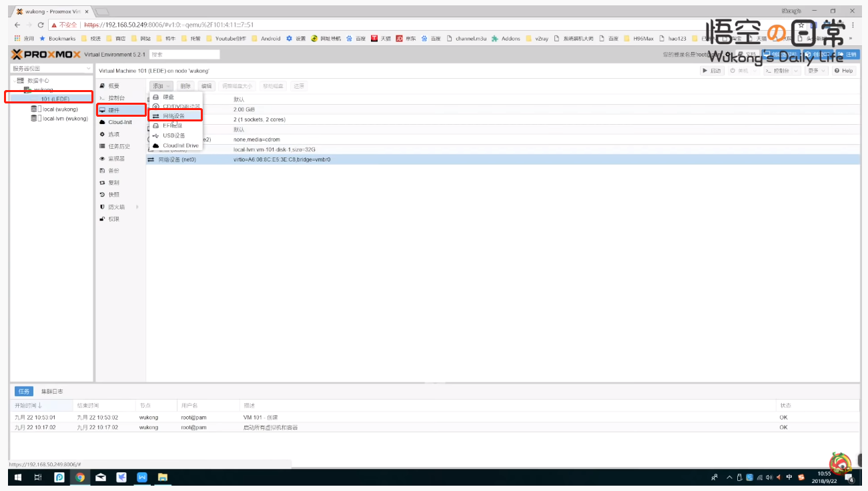Open the 权限 (Permissions) section
The width and height of the screenshot is (868, 491).
coord(120,219)
